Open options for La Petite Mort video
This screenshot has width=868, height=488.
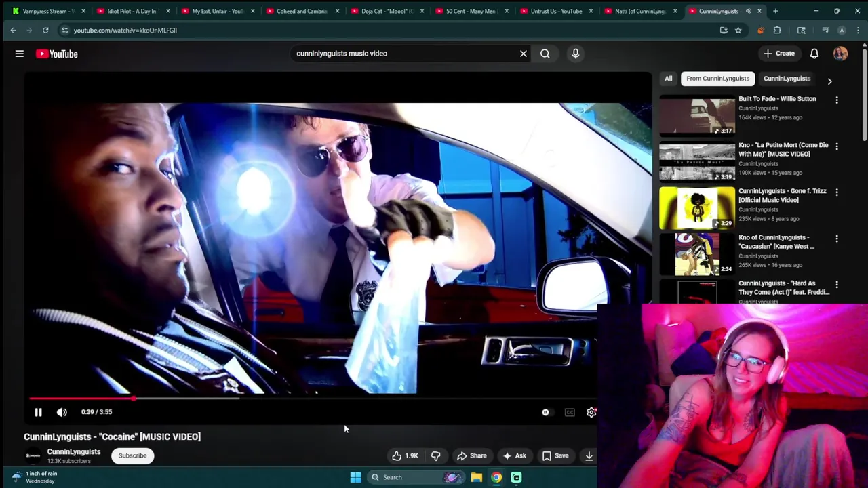[x=837, y=146]
